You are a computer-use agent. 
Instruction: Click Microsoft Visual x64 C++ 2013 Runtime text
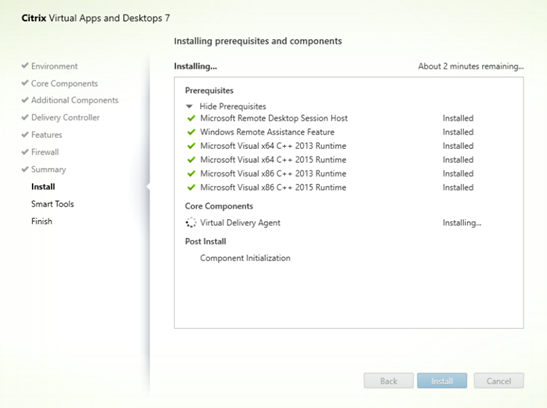pos(273,146)
